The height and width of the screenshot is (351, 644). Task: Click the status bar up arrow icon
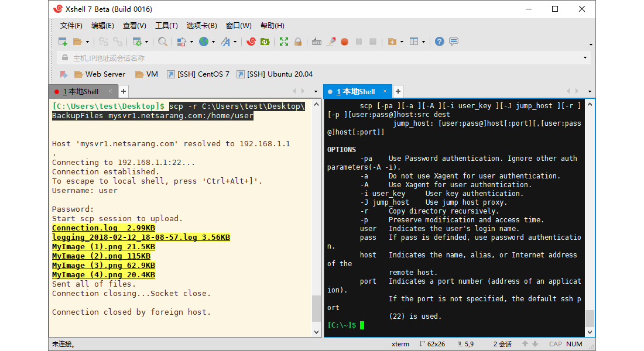525,344
